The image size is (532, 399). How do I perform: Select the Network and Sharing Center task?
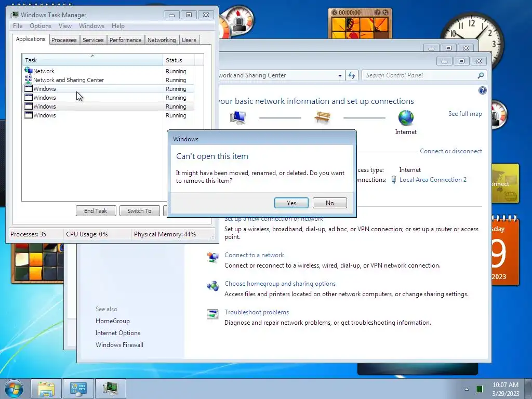[108, 79]
